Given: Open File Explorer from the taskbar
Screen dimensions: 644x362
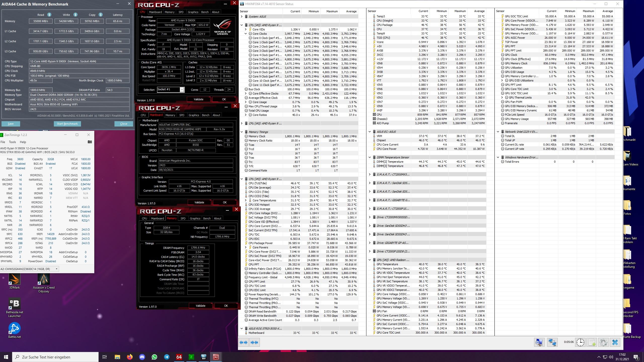Looking at the screenshot, I should pos(117,357).
